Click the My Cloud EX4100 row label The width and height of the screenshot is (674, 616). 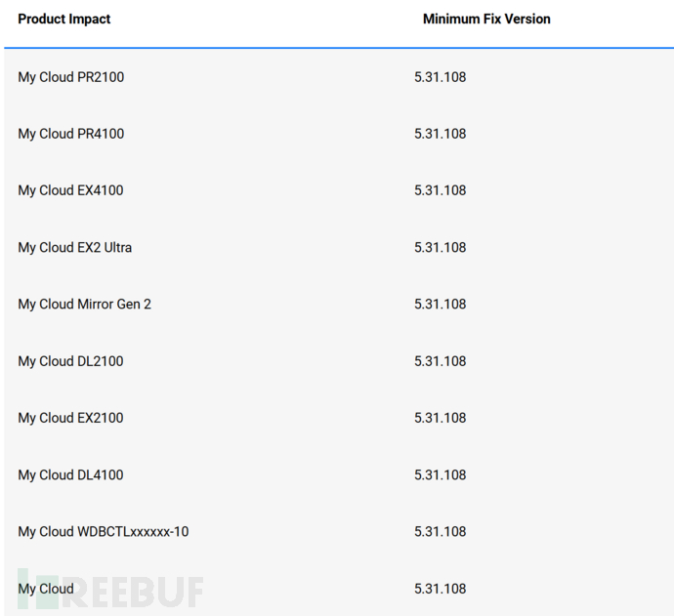(70, 190)
